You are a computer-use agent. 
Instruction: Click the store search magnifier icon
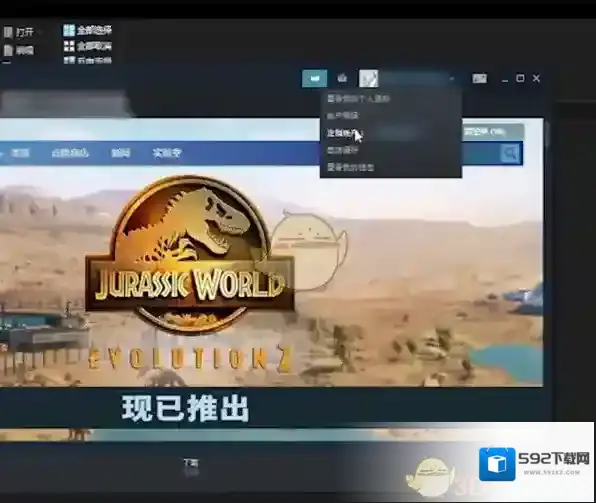(510, 153)
